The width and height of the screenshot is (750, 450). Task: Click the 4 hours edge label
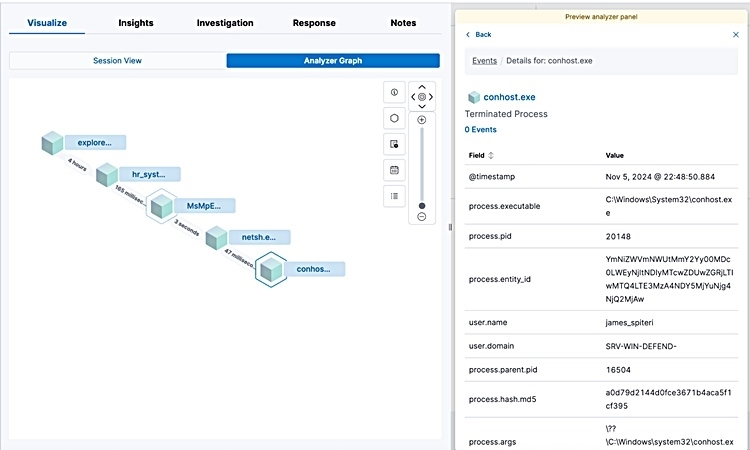(x=77, y=165)
